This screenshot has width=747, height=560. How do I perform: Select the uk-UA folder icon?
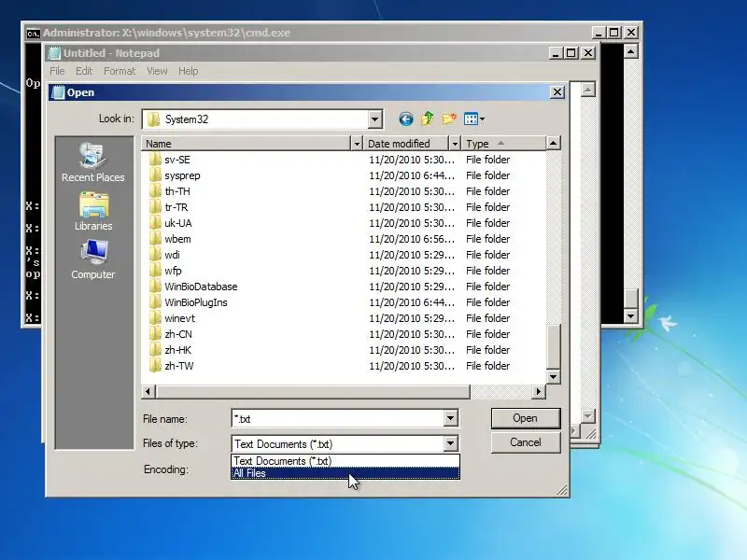(x=155, y=223)
